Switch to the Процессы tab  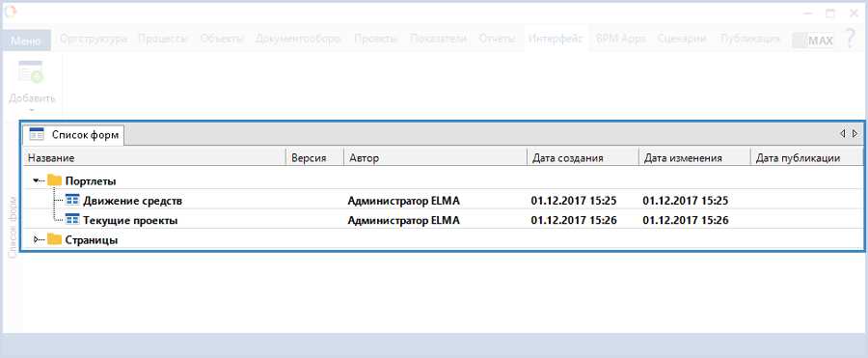pyautogui.click(x=163, y=39)
